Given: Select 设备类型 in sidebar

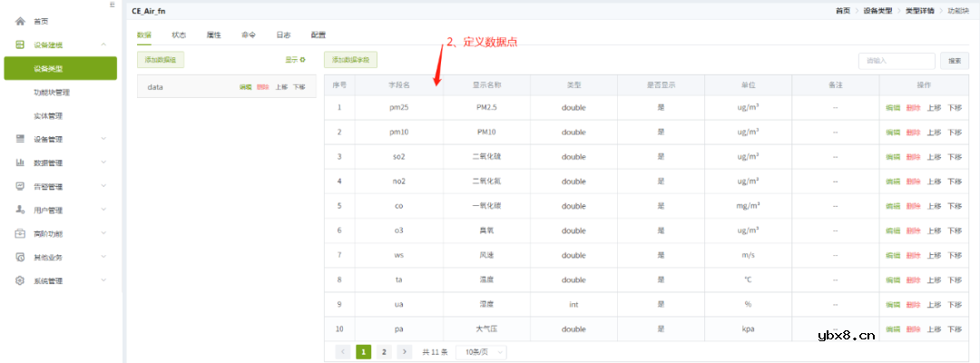Looking at the screenshot, I should (x=60, y=68).
